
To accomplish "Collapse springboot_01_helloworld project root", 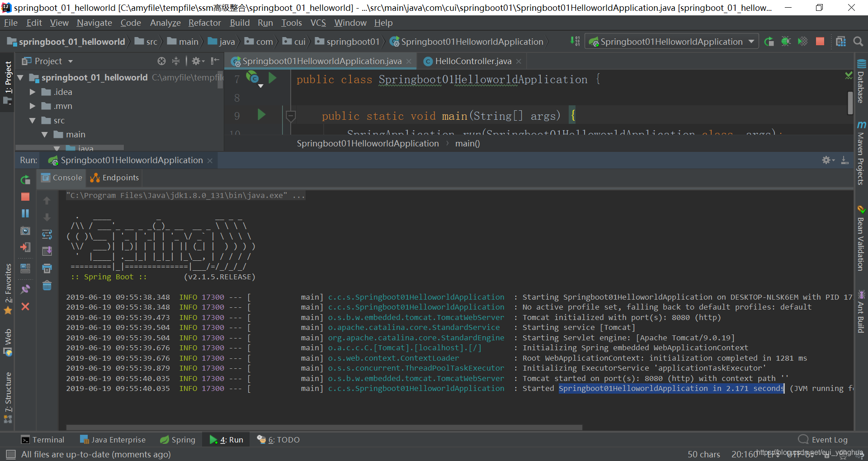I will point(20,78).
